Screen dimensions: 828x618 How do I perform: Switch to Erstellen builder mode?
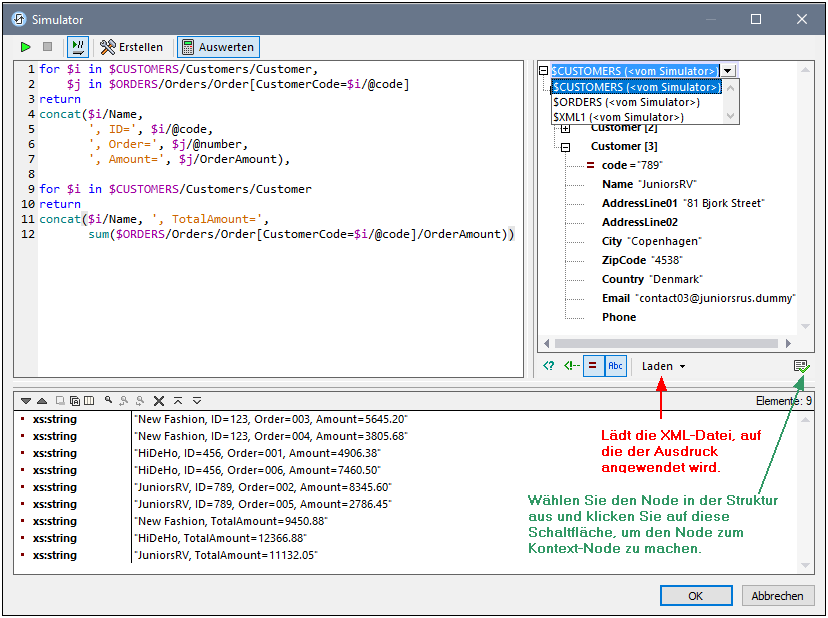point(132,47)
